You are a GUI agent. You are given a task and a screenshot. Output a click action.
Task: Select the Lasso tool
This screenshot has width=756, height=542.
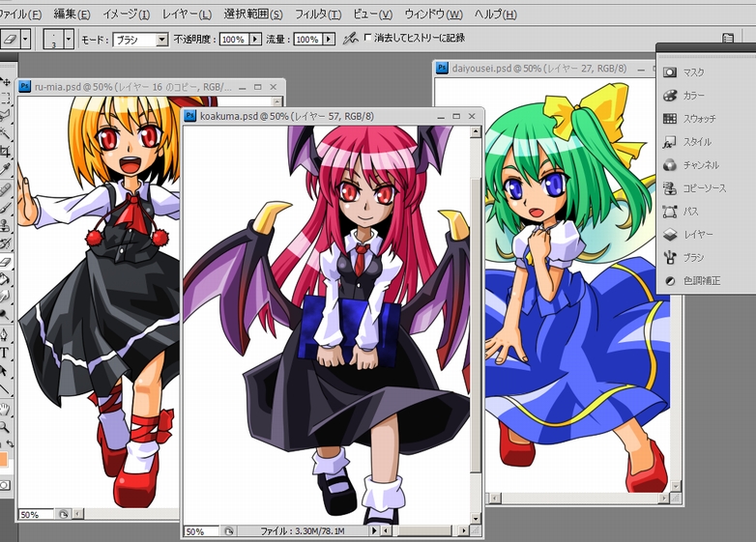pos(5,115)
